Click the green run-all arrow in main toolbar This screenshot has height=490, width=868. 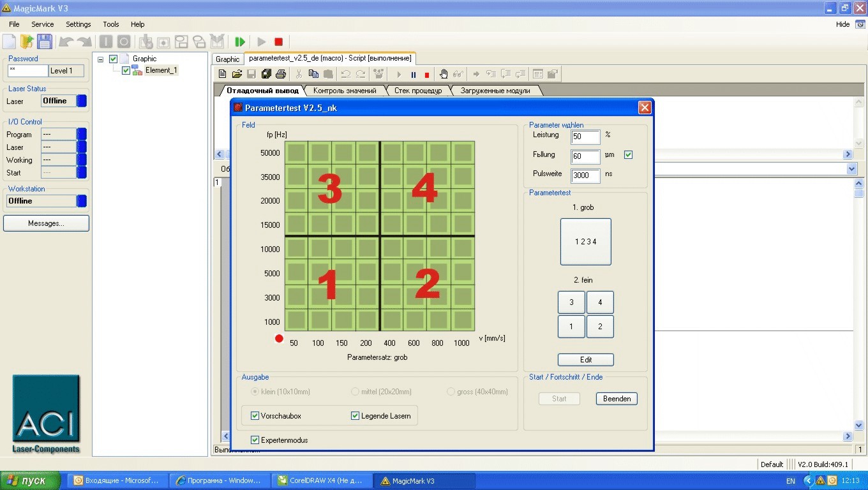click(x=240, y=41)
